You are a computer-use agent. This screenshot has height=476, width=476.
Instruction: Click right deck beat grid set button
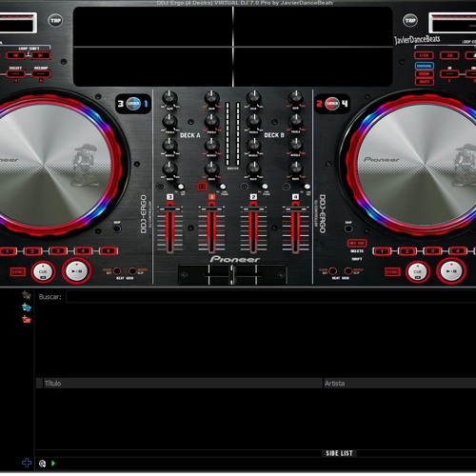[x=332, y=271]
